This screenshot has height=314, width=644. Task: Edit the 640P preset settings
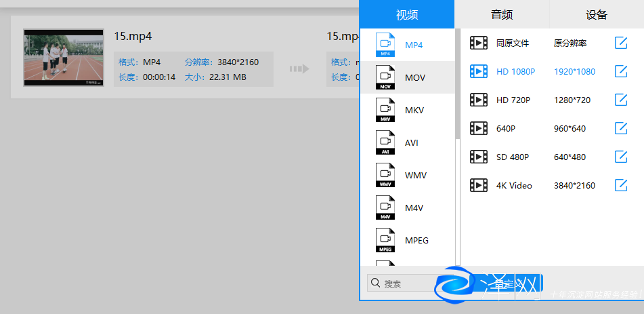coord(620,128)
